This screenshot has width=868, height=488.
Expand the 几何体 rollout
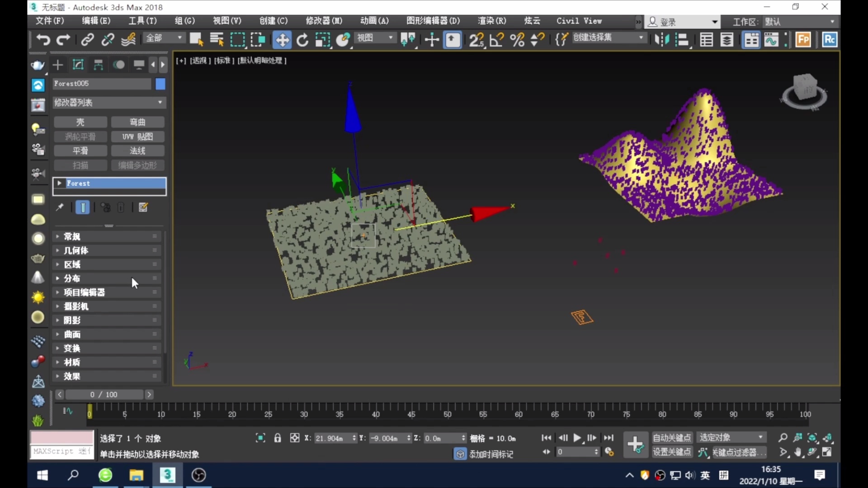pyautogui.click(x=76, y=250)
